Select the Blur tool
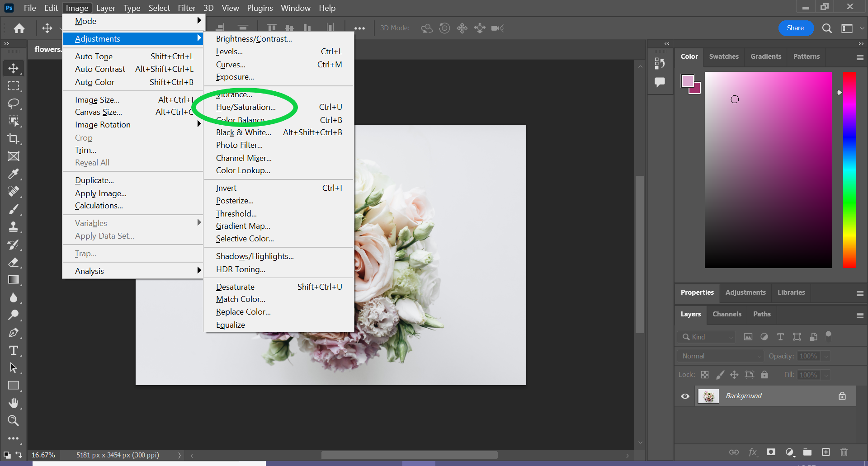Image resolution: width=868 pixels, height=466 pixels. 13,297
